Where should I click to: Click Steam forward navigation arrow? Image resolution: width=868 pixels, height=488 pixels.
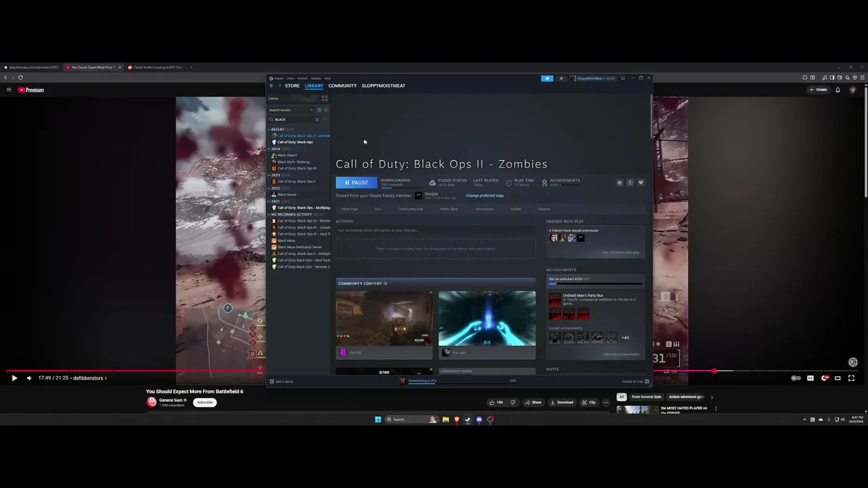pyautogui.click(x=279, y=85)
